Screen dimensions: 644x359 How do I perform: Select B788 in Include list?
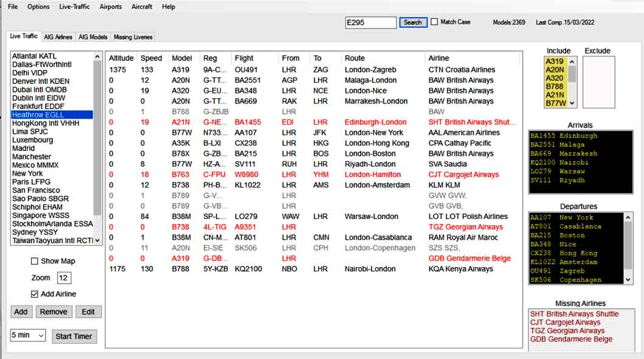(x=556, y=86)
